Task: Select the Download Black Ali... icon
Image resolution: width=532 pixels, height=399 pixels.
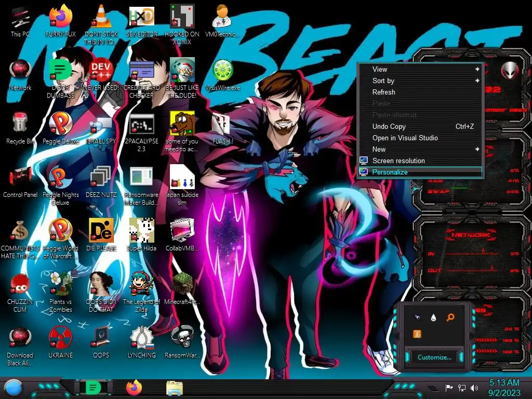Action: click(20, 346)
